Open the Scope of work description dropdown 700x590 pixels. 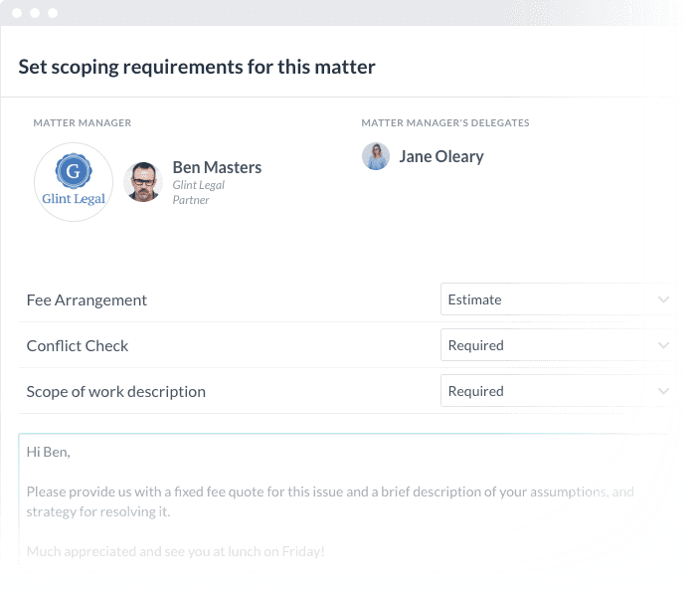tap(556, 391)
